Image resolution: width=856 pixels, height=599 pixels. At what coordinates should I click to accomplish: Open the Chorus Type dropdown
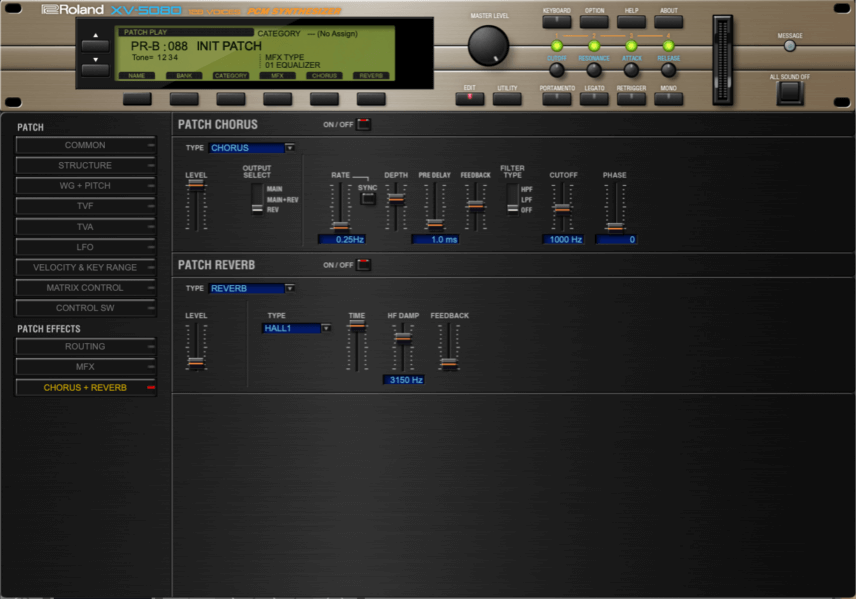(251, 148)
